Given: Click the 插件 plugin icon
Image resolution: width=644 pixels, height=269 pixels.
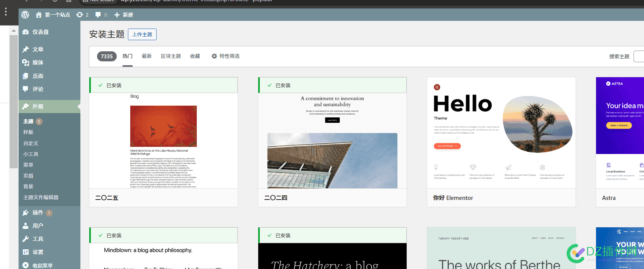Looking at the screenshot, I should [26, 213].
